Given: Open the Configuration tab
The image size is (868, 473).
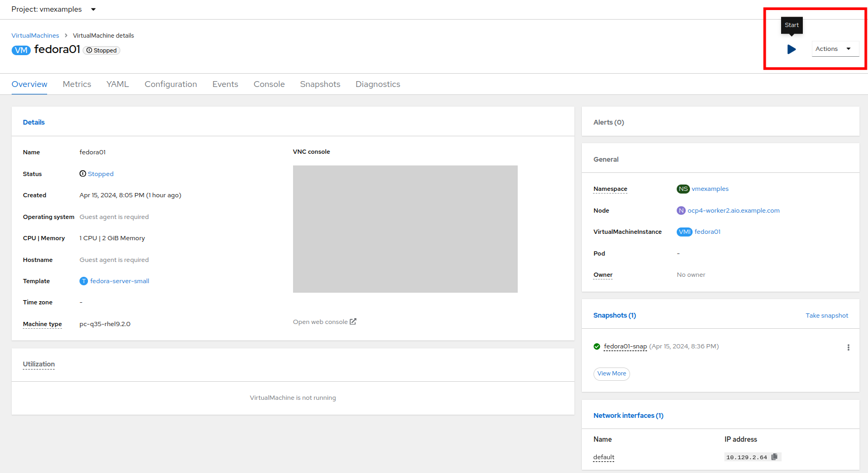Looking at the screenshot, I should pos(171,84).
